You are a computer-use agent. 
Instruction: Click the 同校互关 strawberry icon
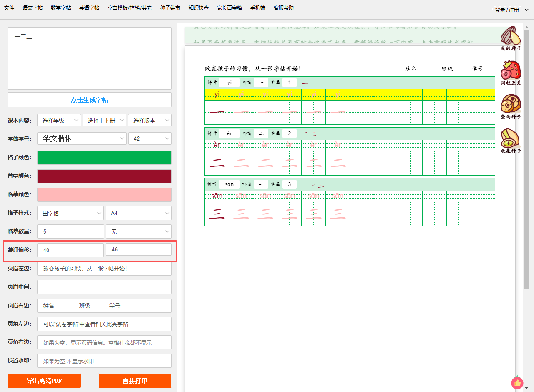pos(511,70)
